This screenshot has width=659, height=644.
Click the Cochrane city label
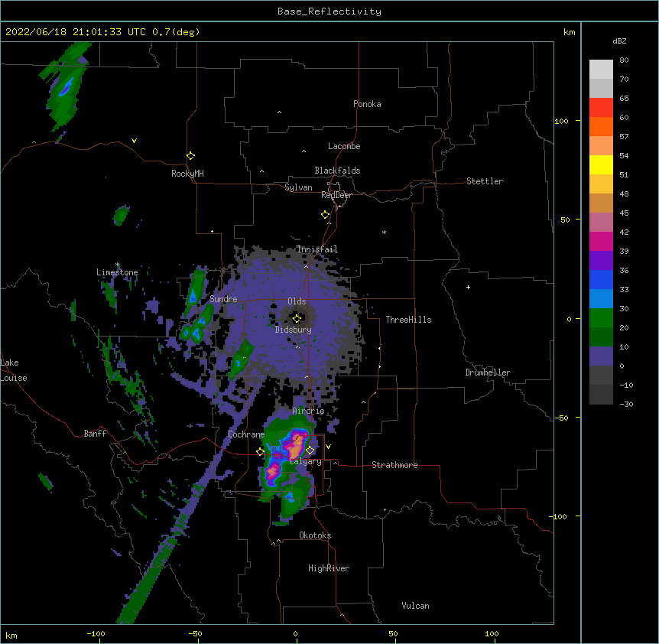pos(246,434)
